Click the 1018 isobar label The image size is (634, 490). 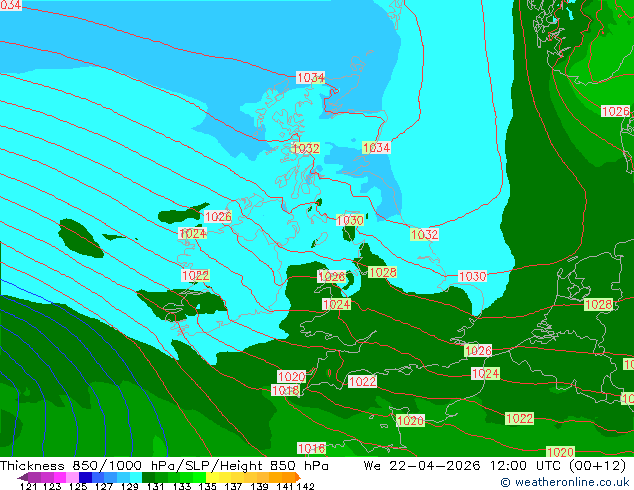coord(285,390)
